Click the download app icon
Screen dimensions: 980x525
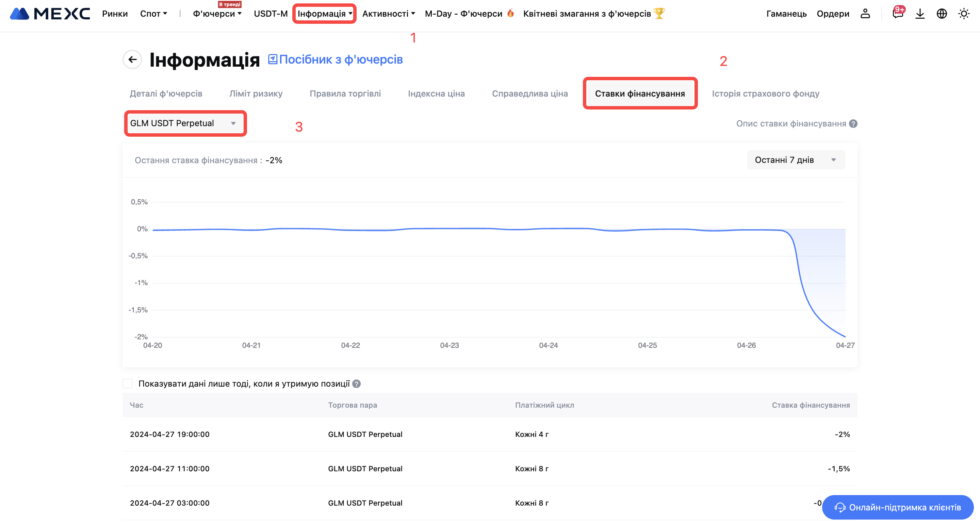920,14
